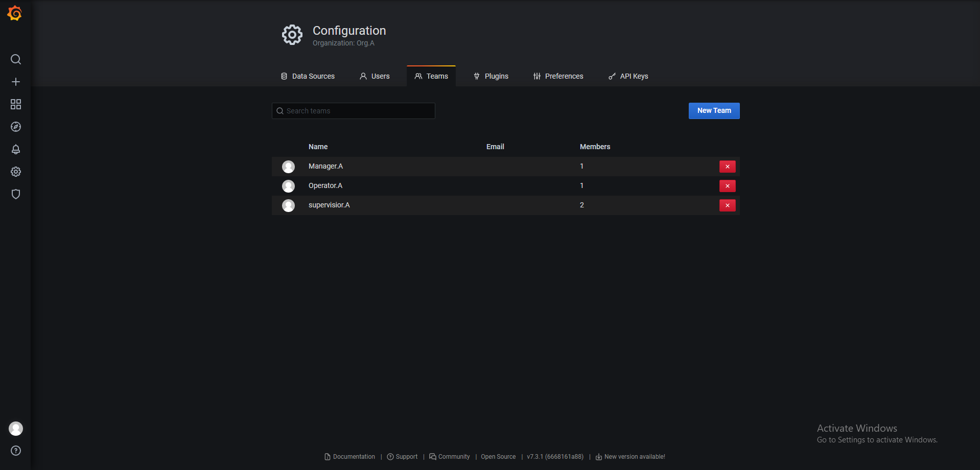
Task: Click the Grafana logo home icon
Action: (15, 13)
